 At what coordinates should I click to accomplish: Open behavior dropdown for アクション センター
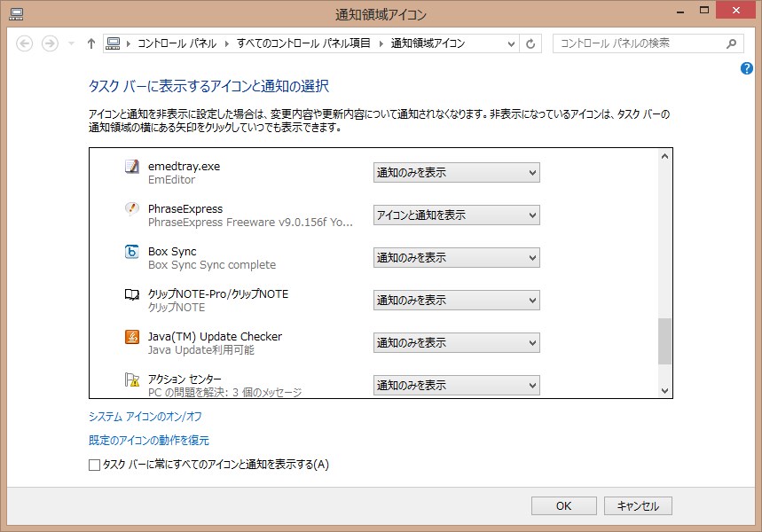(456, 386)
